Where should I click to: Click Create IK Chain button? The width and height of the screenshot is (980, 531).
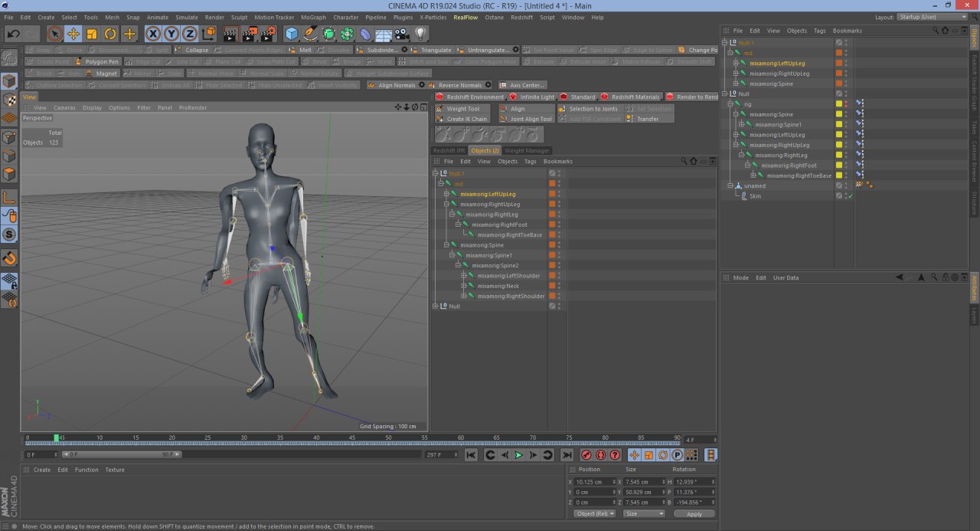point(463,119)
